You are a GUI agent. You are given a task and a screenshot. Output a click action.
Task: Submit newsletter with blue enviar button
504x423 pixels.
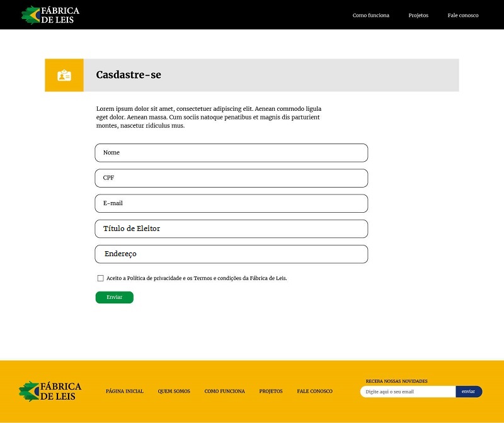(x=468, y=392)
